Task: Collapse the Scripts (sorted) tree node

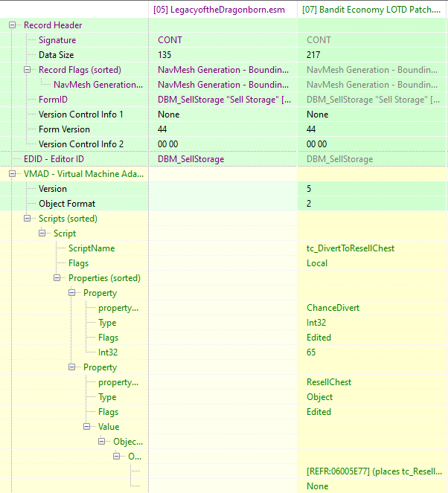Action: coord(28,219)
